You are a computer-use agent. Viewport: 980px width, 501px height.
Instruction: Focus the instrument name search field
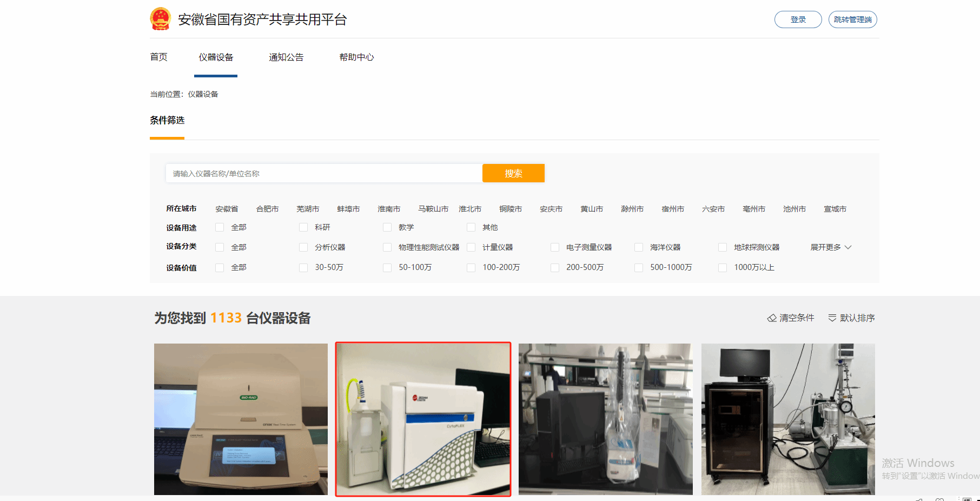(x=323, y=174)
